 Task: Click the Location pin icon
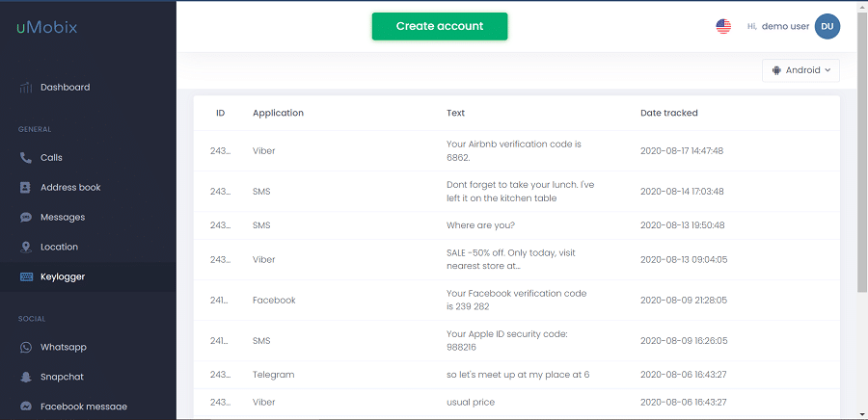26,247
